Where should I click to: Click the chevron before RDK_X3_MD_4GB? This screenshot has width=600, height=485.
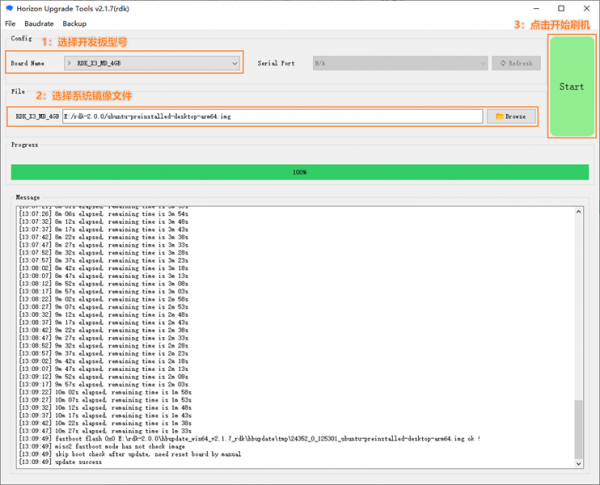(x=69, y=63)
